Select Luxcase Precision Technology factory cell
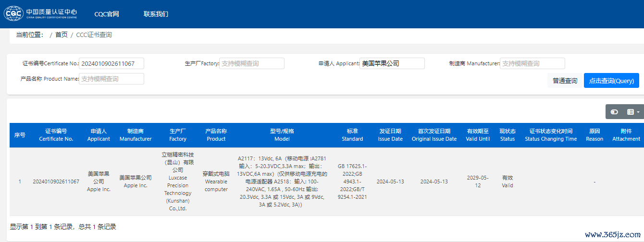This screenshot has height=242, width=644. (178, 181)
